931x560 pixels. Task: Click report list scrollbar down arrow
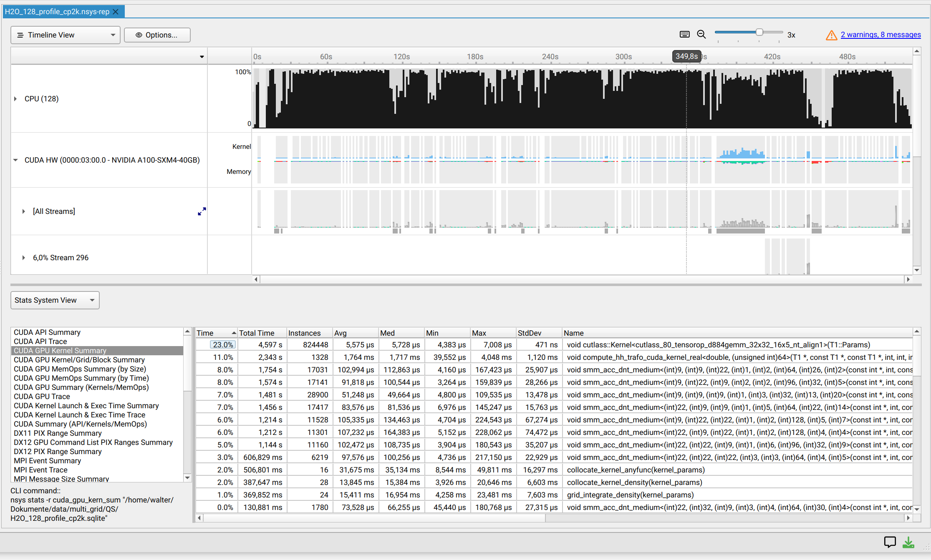pyautogui.click(x=187, y=478)
